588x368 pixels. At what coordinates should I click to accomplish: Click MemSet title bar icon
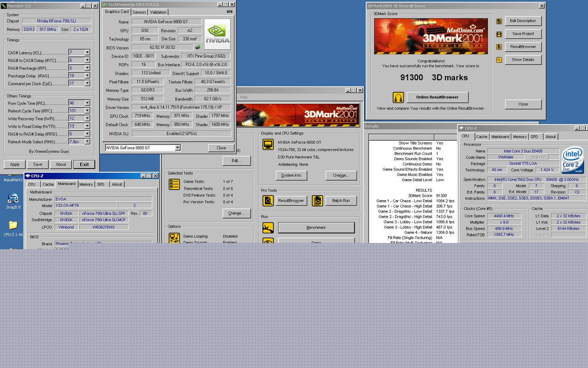pyautogui.click(x=3, y=6)
